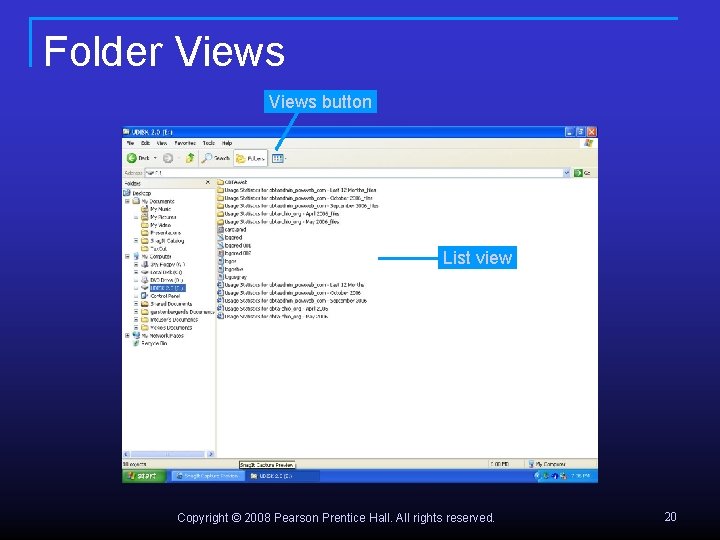
Task: Click the grayed Forward arrow button
Action: pyautogui.click(x=168, y=158)
